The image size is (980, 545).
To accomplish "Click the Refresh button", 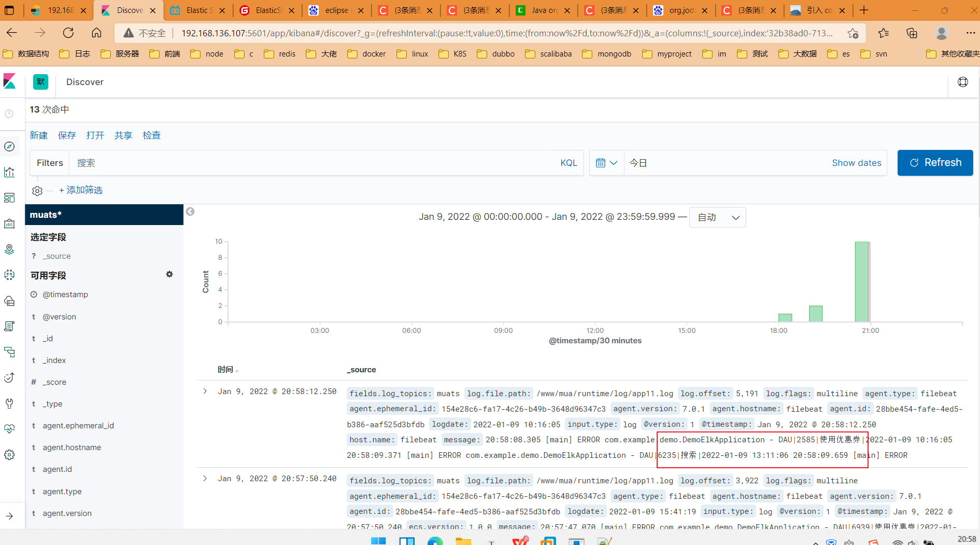I will click(x=935, y=163).
